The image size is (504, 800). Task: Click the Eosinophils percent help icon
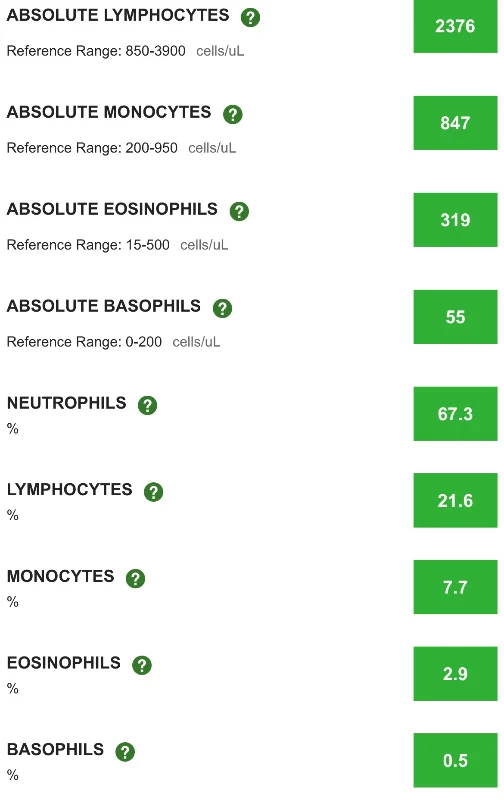click(142, 665)
